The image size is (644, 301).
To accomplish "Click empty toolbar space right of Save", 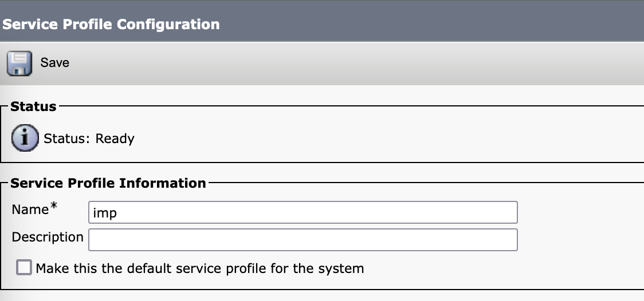I will coord(344,63).
